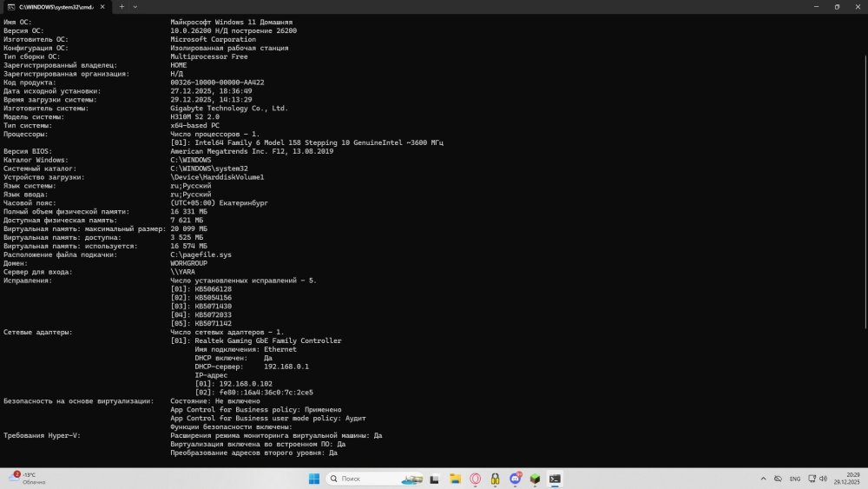Viewport: 868px width, 489px height.
Task: Click available physical memory '7 621 МБ'
Action: [x=187, y=221]
